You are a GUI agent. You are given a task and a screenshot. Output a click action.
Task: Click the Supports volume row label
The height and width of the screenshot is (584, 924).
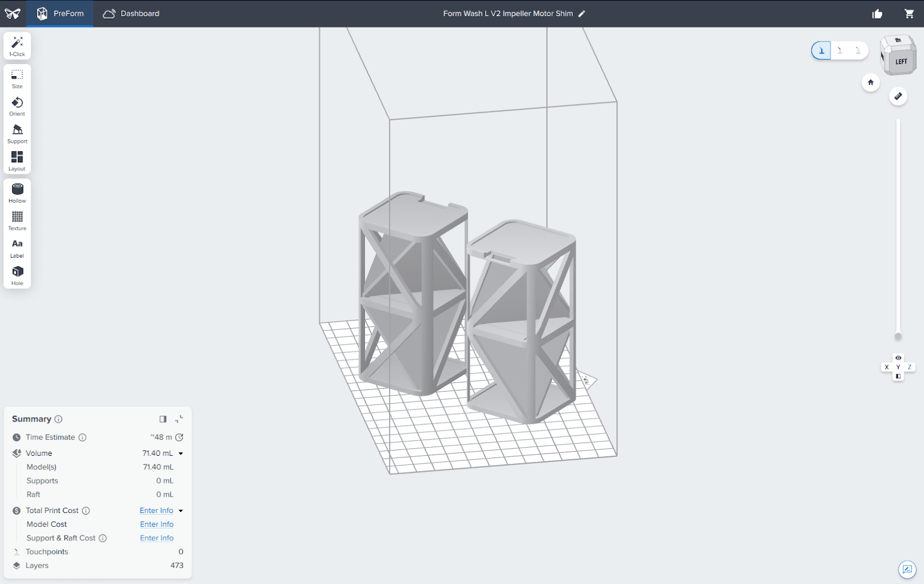tap(42, 481)
